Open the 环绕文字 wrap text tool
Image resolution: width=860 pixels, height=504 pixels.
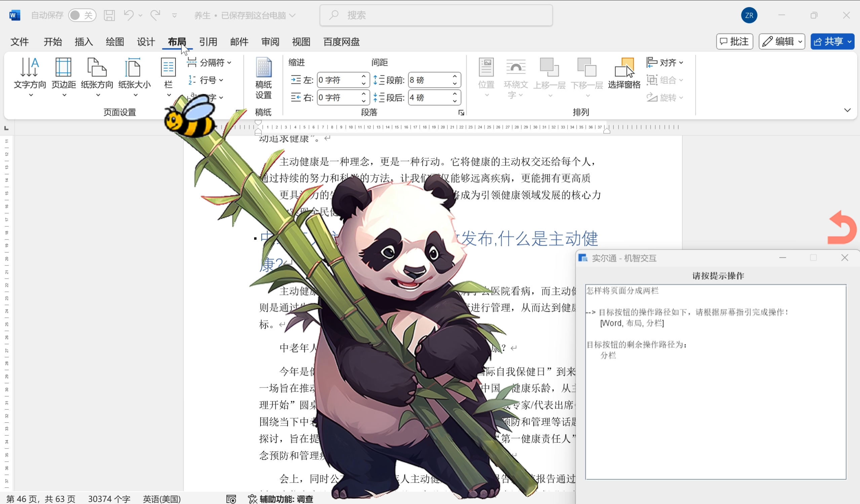coord(516,78)
